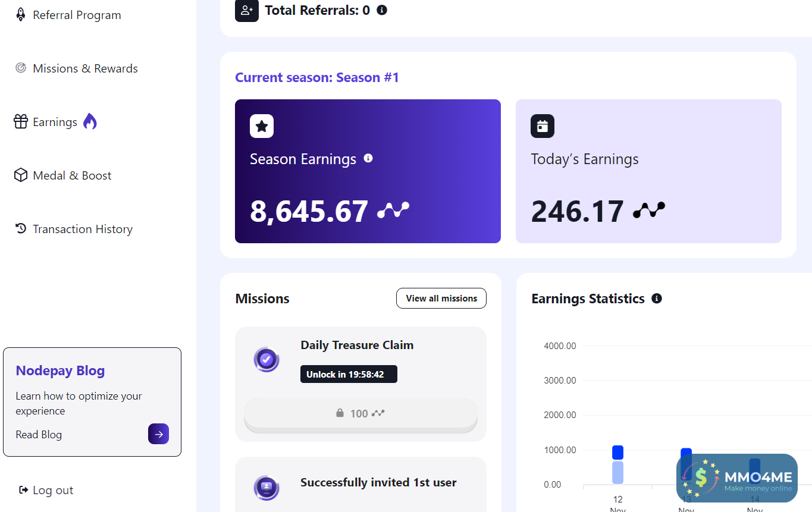Click the Transaction History clock icon
This screenshot has height=512, width=812.
click(21, 229)
